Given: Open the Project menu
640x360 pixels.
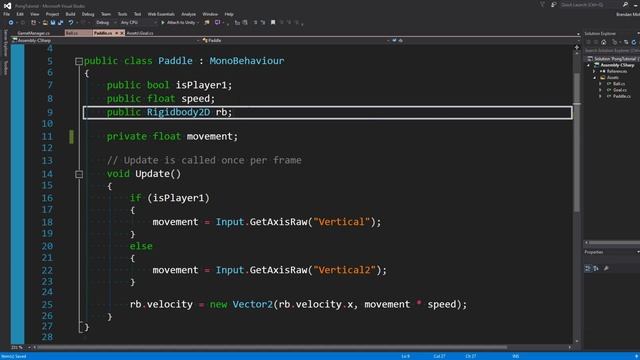Looking at the screenshot, I should click(52, 14).
